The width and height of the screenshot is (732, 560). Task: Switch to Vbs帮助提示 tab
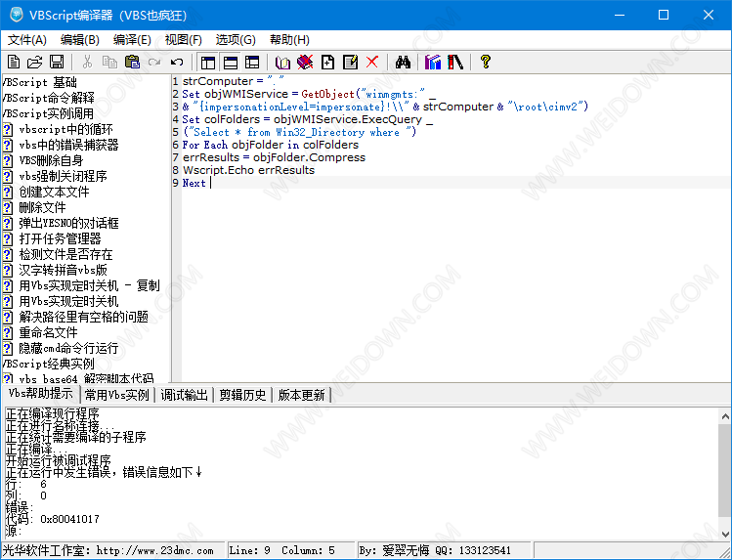click(x=41, y=394)
